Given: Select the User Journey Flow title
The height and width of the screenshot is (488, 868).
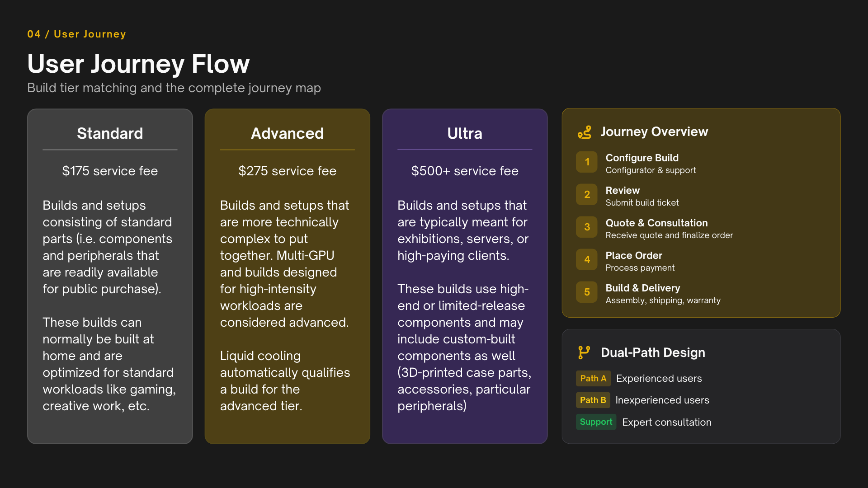Looking at the screenshot, I should click(x=138, y=64).
